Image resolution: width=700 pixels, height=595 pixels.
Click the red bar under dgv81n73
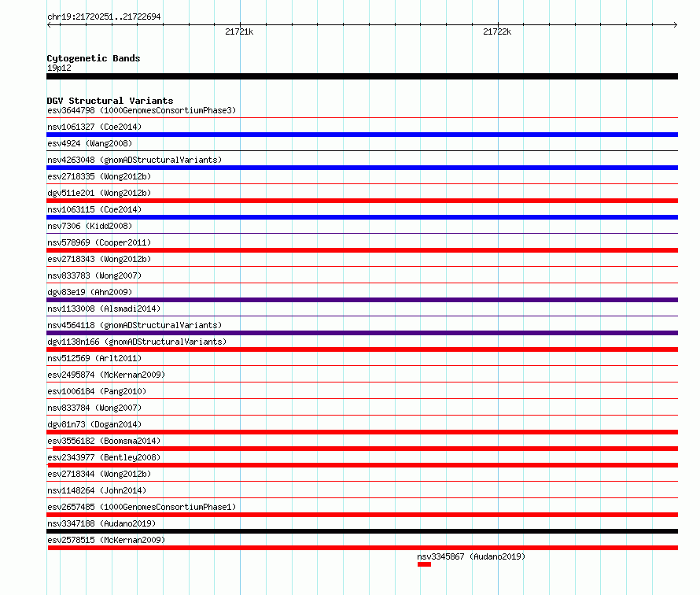(362, 432)
